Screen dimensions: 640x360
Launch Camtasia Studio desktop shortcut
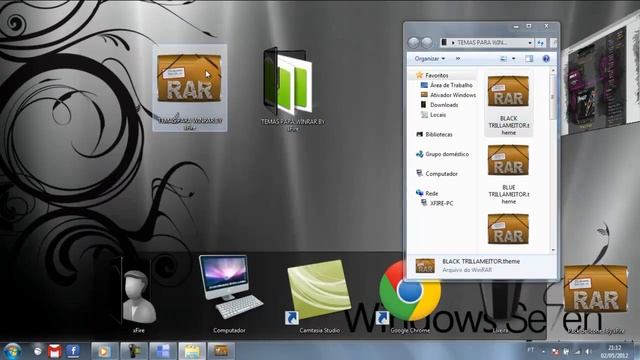pyautogui.click(x=318, y=291)
